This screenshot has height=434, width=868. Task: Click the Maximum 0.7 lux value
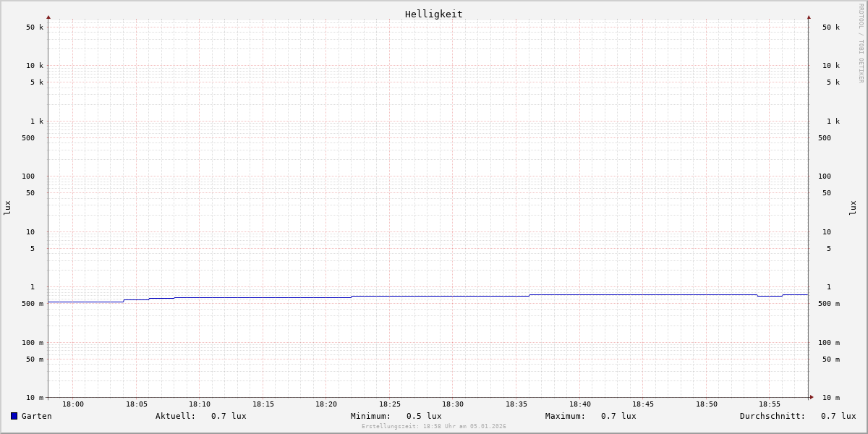[618, 416]
